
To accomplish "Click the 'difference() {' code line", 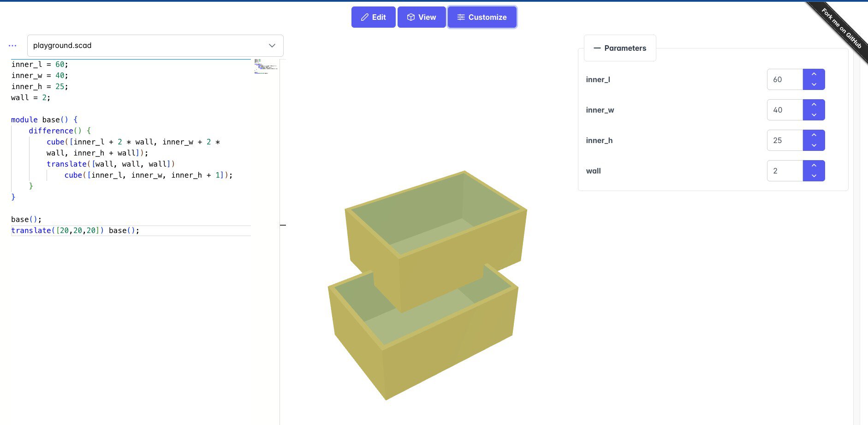I will tap(60, 131).
